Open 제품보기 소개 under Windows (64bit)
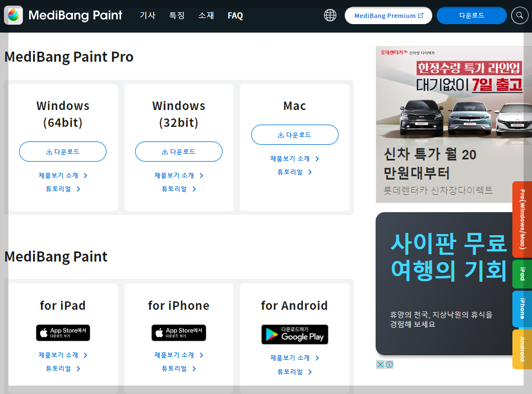532x394 pixels. point(63,175)
